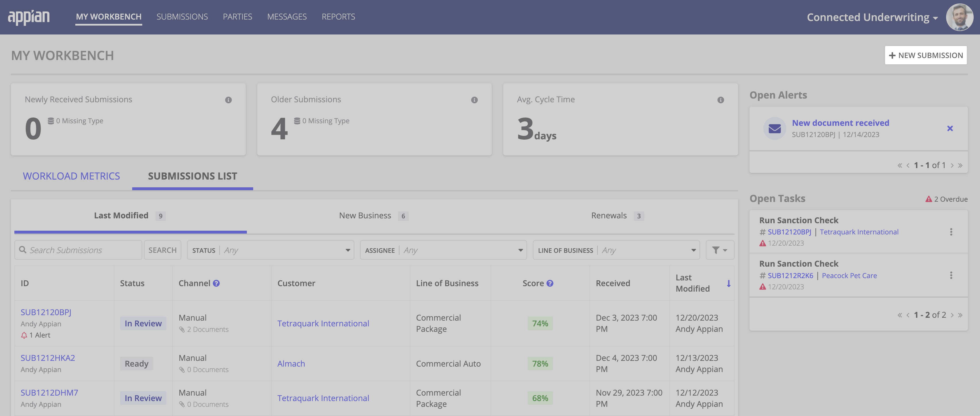Open the filter options dropdown
The width and height of the screenshot is (980, 416).
click(x=720, y=250)
